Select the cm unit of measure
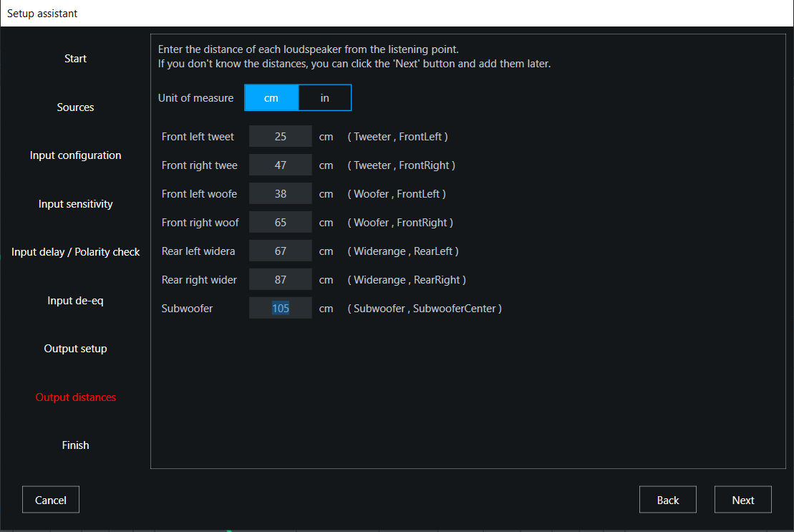Image resolution: width=794 pixels, height=532 pixels. click(271, 98)
